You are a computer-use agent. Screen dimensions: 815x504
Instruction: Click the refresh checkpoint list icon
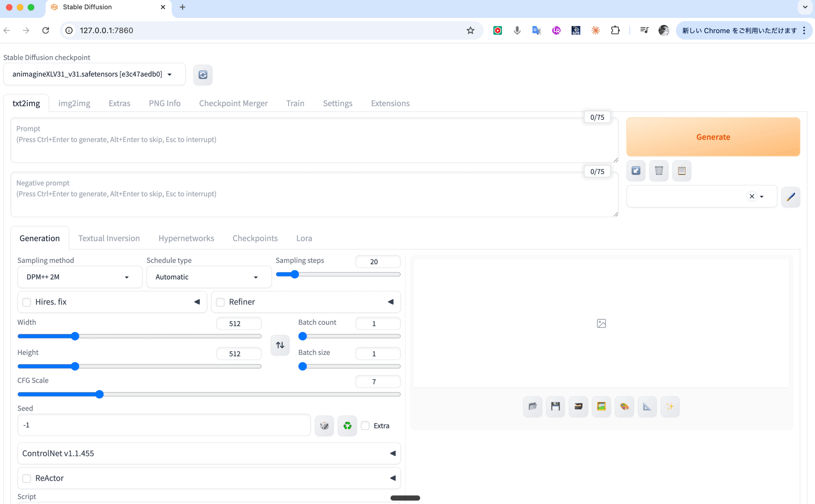203,75
